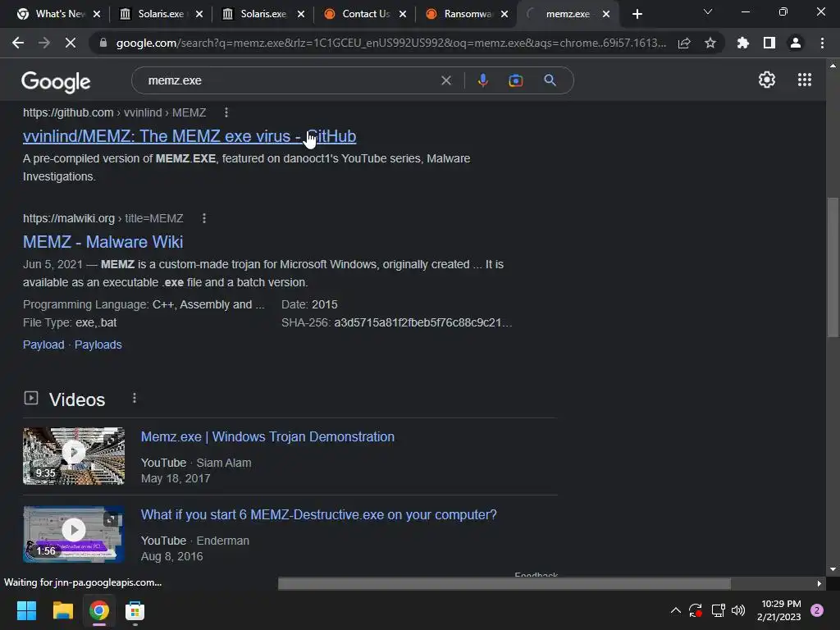Open Chrome profile avatar menu

(x=796, y=43)
